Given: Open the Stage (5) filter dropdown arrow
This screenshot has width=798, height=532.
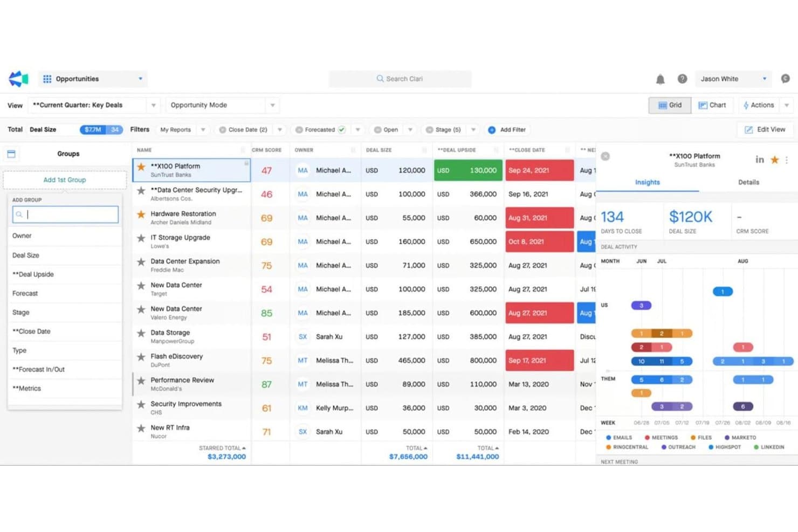Looking at the screenshot, I should [473, 130].
